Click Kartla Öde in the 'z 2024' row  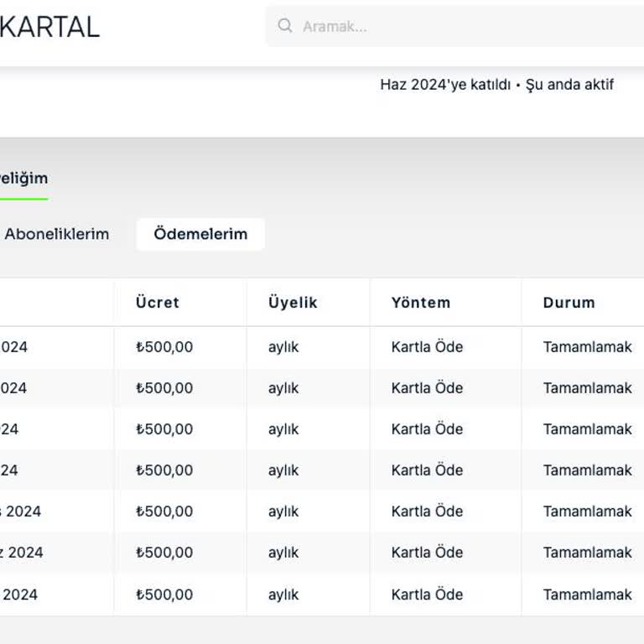[x=427, y=553]
